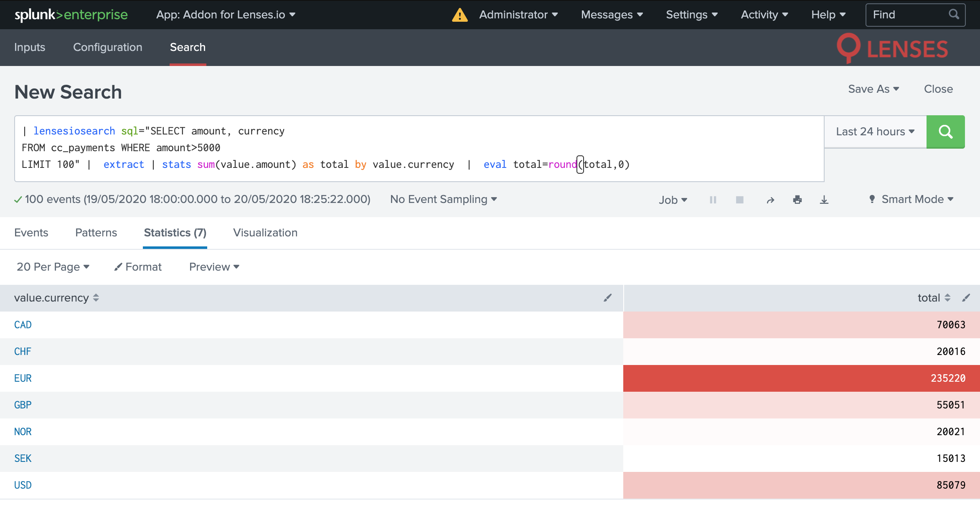Export results with download icon
This screenshot has height=512, width=980.
click(824, 200)
